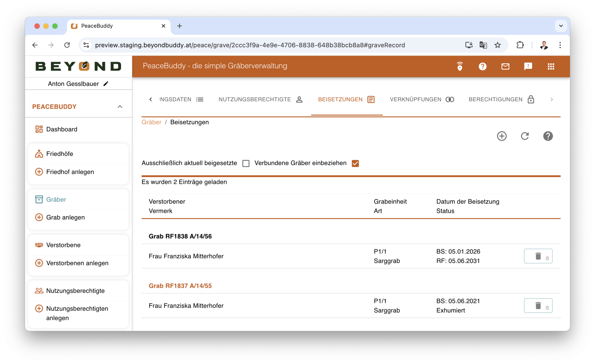Image resolution: width=595 pixels, height=364 pixels.
Task: Open the feedback message icon in header
Action: pos(528,66)
